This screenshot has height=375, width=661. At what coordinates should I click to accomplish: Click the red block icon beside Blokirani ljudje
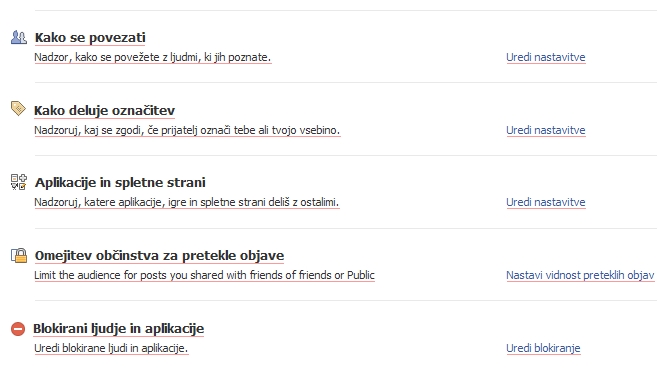pyautogui.click(x=18, y=329)
